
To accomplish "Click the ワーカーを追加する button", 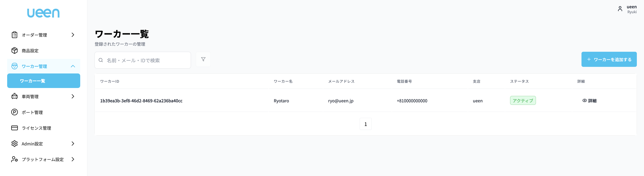I will point(609,59).
